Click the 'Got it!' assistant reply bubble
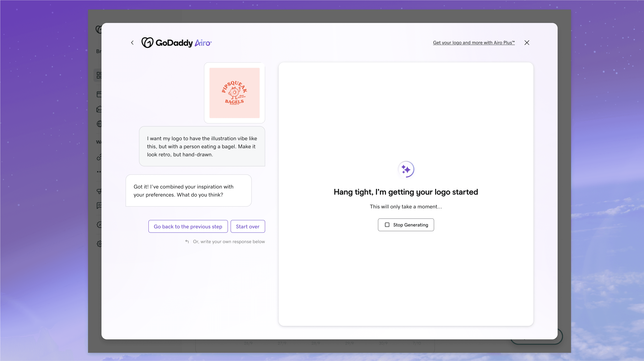 pos(189,191)
